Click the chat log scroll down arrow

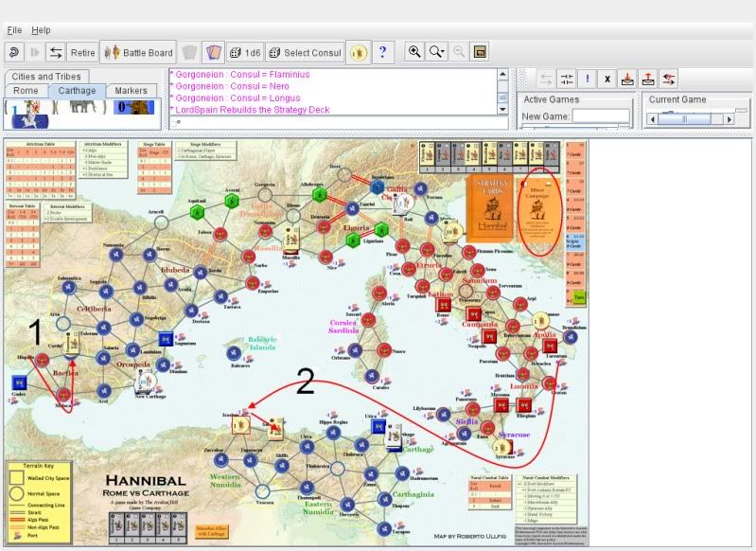coord(502,110)
